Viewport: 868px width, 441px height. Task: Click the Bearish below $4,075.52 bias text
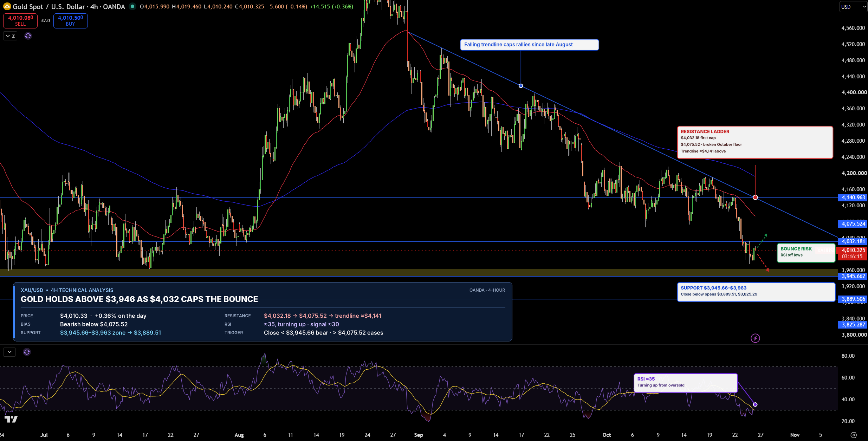[94, 324]
